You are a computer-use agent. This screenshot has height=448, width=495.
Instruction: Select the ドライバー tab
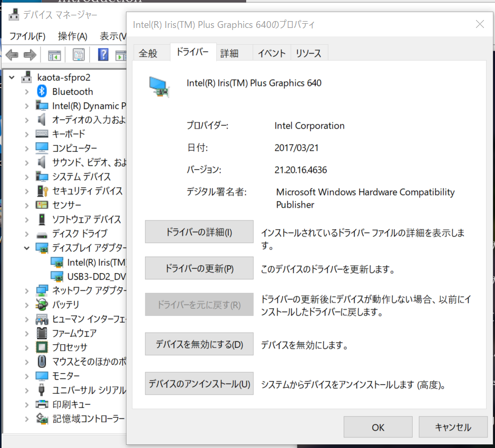(x=192, y=52)
